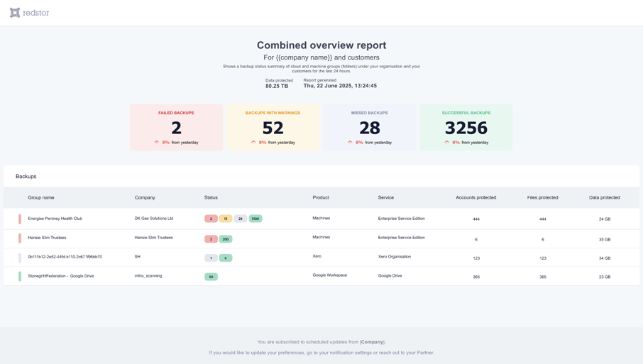Click the trend arrow in Backups With Warnings
The image size is (643, 364).
pos(253,142)
